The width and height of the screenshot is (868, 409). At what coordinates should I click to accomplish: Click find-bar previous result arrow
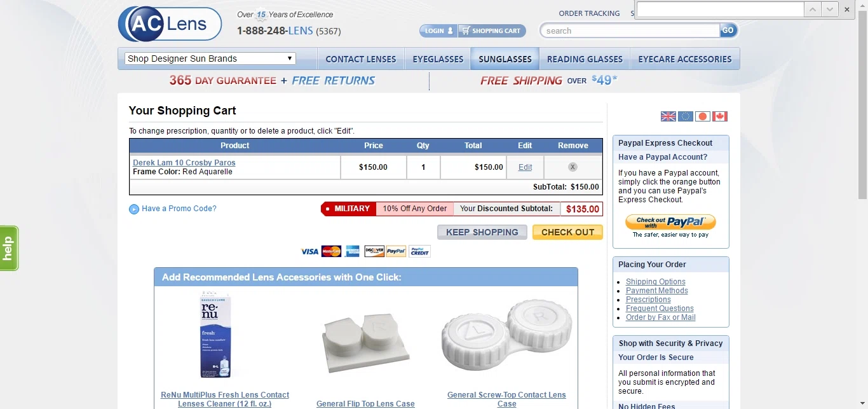[x=813, y=10]
